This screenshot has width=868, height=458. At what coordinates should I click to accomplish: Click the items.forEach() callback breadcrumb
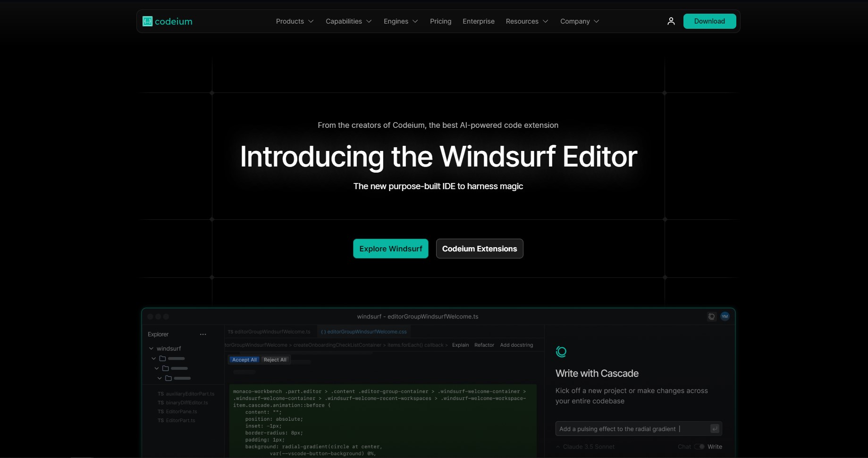pyautogui.click(x=415, y=345)
